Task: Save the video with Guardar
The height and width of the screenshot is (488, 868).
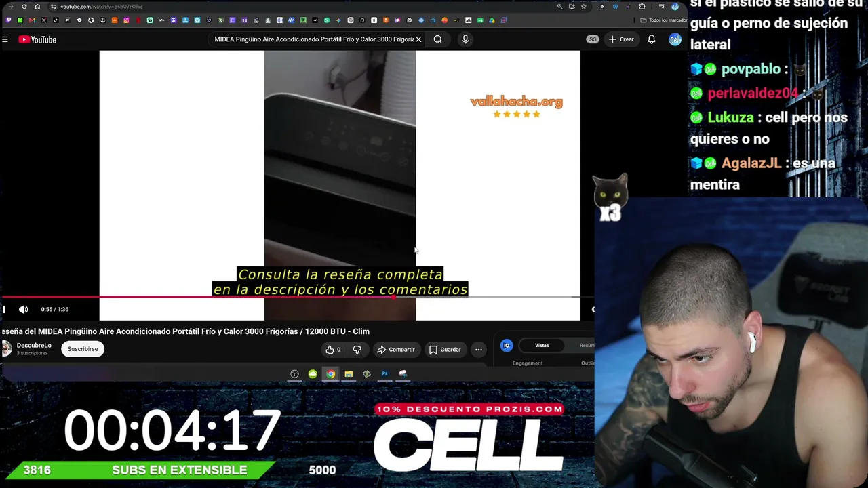Action: [x=445, y=350]
